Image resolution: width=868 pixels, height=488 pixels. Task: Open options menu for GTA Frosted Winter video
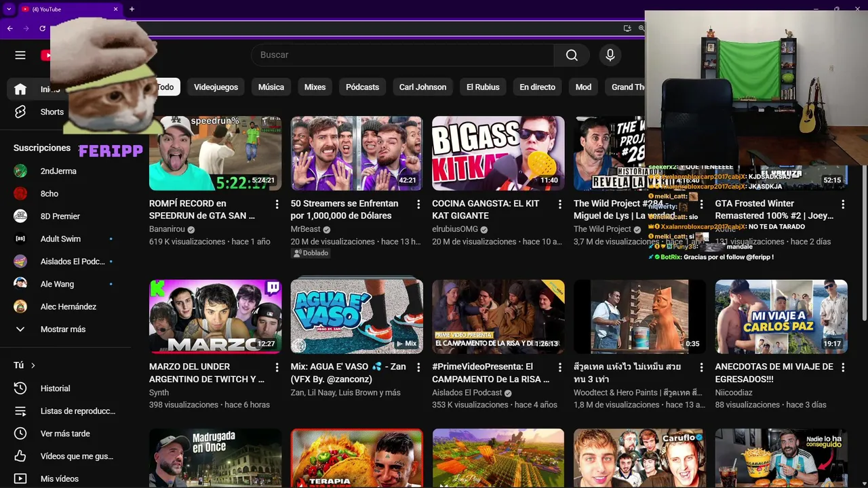(x=843, y=204)
